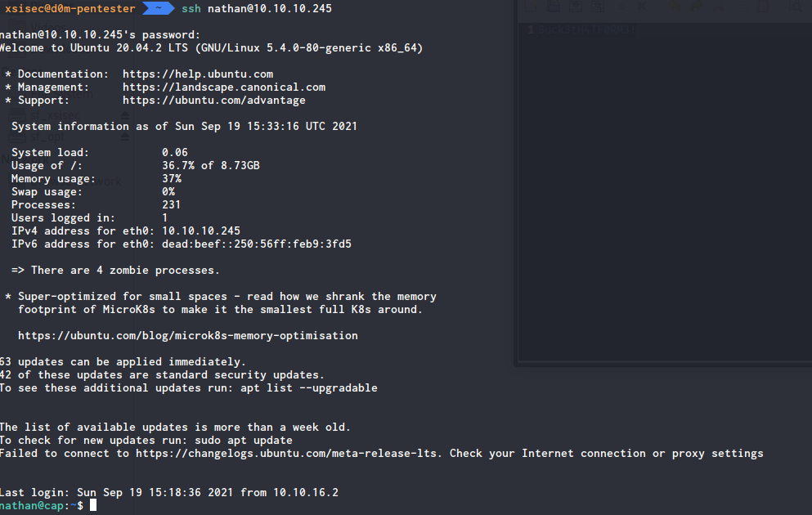The width and height of the screenshot is (812, 515).
Task: Click the xsisec@d0m-pentester prompt label
Action: point(70,8)
